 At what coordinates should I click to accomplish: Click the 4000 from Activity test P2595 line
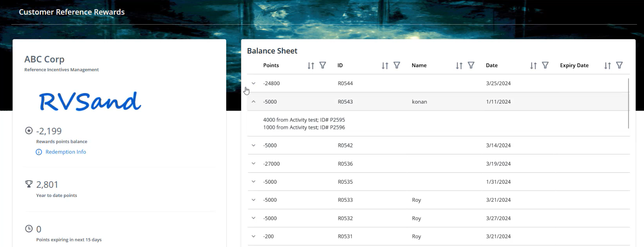[x=304, y=120]
